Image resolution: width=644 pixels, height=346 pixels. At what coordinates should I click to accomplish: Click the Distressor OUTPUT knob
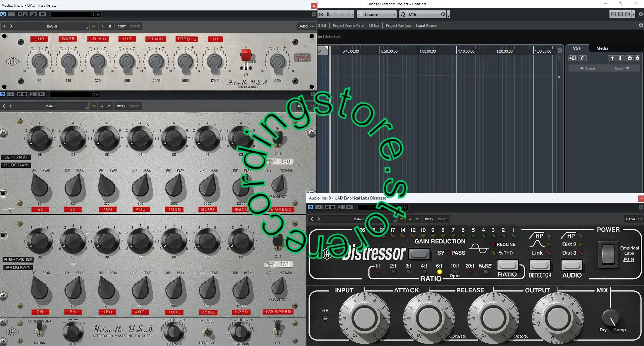557,318
